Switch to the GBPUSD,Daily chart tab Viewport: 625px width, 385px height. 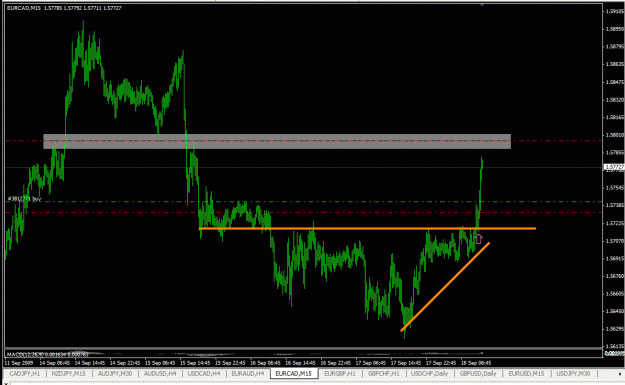point(478,373)
